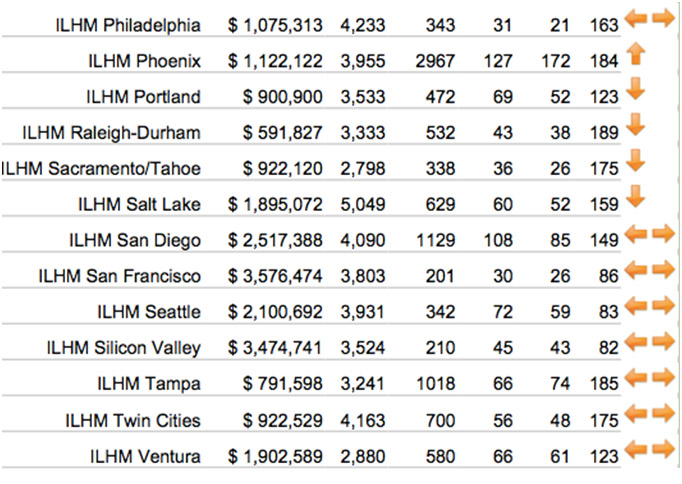This screenshot has width=682, height=484.
Task: Click the right arrow for ILHM San Francisco
Action: 663,270
